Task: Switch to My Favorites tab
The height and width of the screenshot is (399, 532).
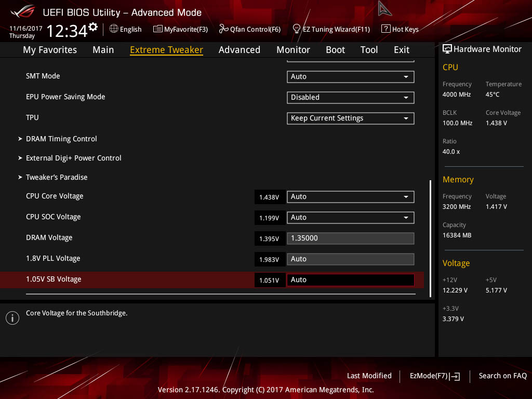Action: pos(50,50)
